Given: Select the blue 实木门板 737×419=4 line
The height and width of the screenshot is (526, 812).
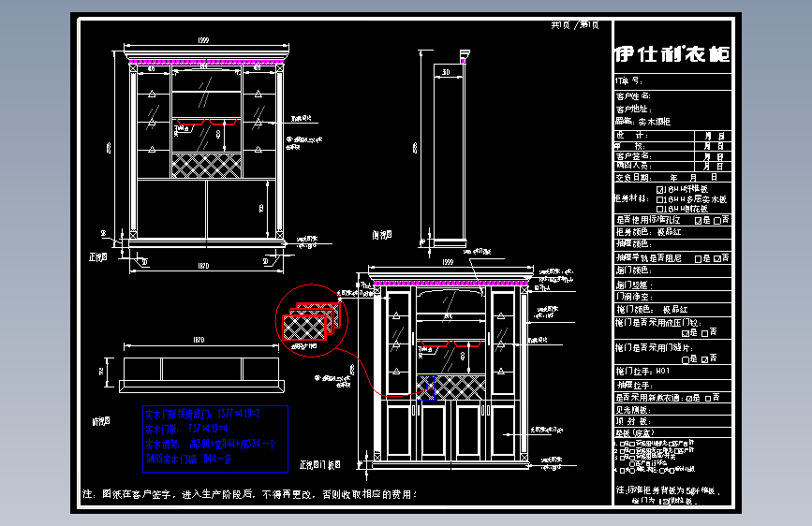Looking at the screenshot, I should tap(186, 430).
